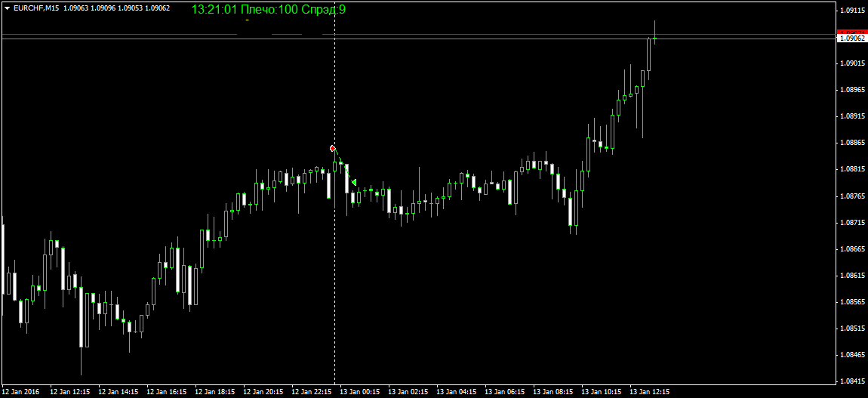Image resolution: width=868 pixels, height=398 pixels.
Task: Click the 12 Jan 14:15 time label
Action: click(x=118, y=392)
